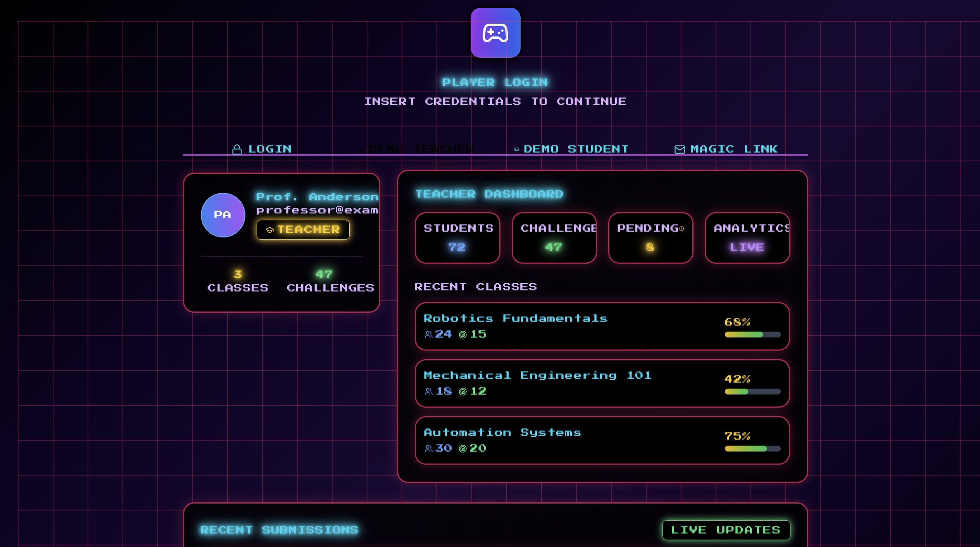Click the Robotics Fundamentals 68% progress bar
The image size is (980, 547).
tap(752, 335)
